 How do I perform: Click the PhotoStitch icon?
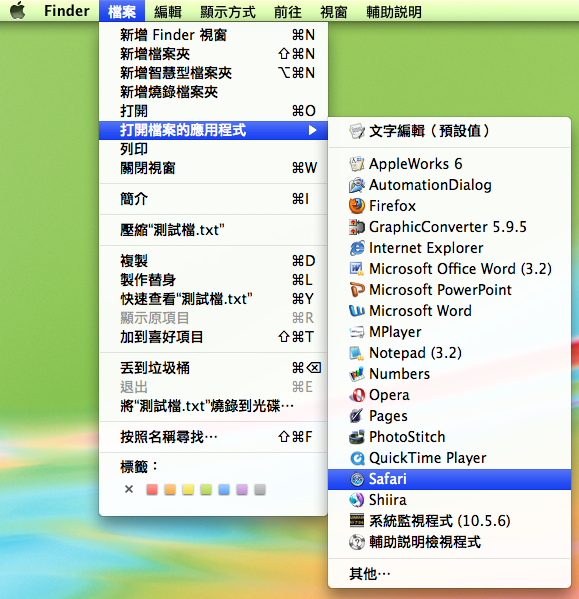click(x=357, y=437)
